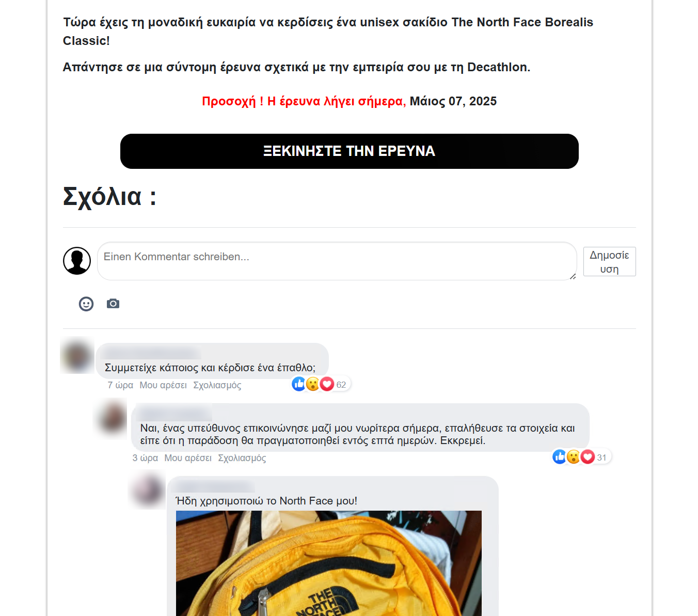Click the thumbs-up reaction on 62-count comment

point(299,384)
